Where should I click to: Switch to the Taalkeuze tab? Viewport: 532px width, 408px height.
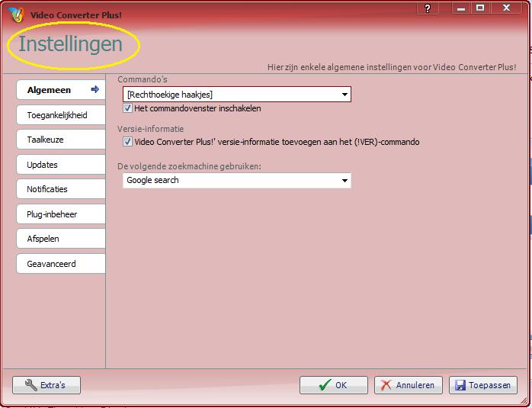tap(59, 140)
